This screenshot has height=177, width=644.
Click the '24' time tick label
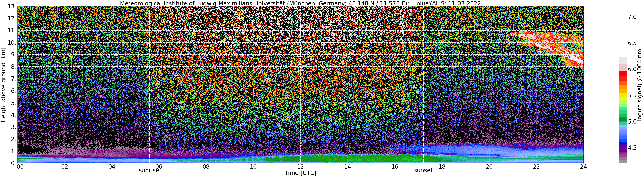583,166
